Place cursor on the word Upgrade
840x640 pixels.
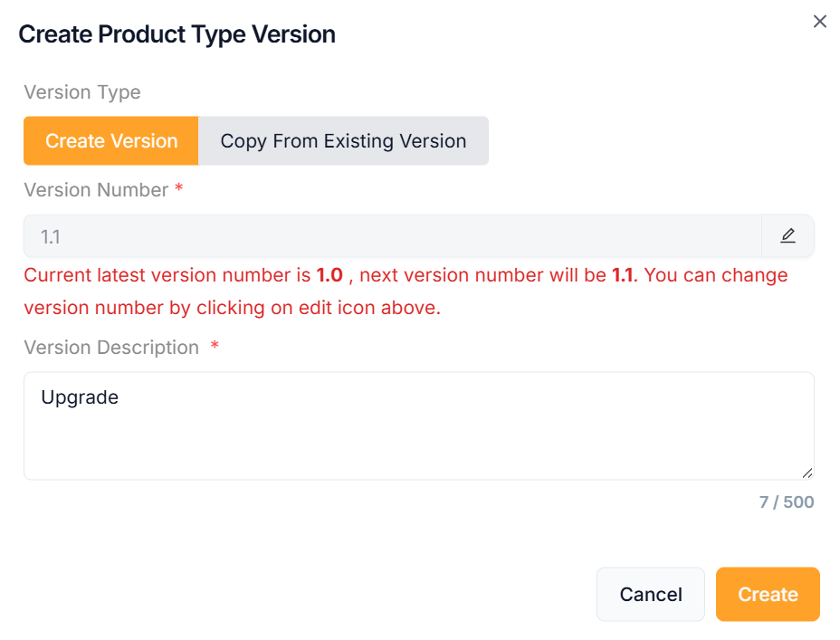80,397
